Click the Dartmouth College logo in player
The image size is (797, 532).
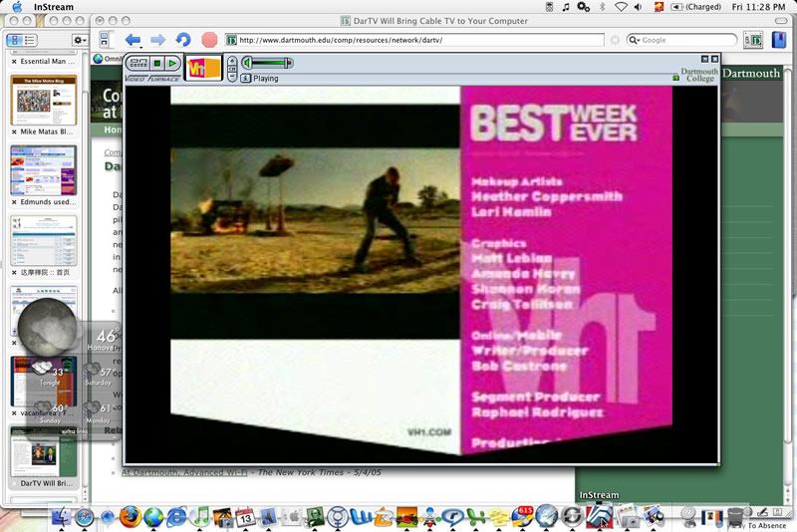pyautogui.click(x=699, y=75)
